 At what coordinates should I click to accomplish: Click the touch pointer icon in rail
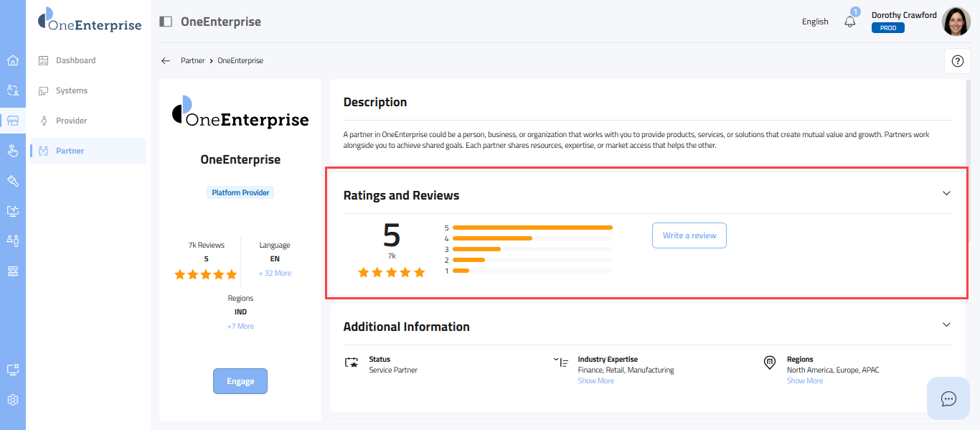tap(13, 151)
